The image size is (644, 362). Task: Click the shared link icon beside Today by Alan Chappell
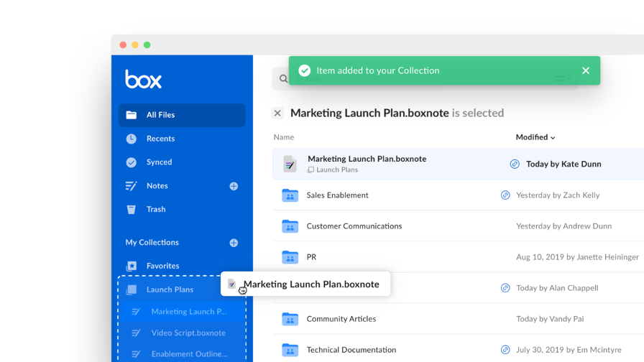[505, 288]
